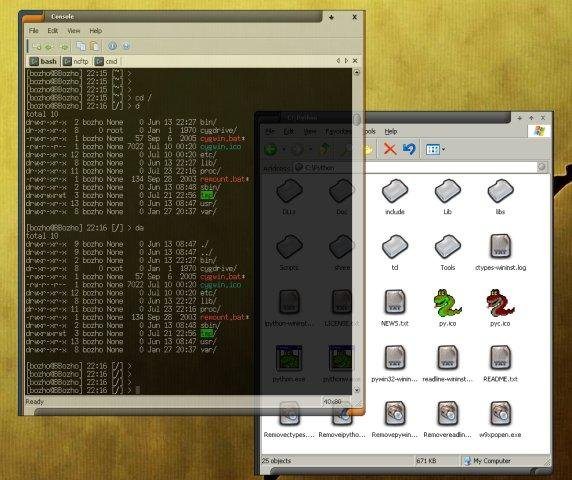This screenshot has width=572, height=480.
Task: Click the new tab icon in Console toolbar
Action: point(36,47)
